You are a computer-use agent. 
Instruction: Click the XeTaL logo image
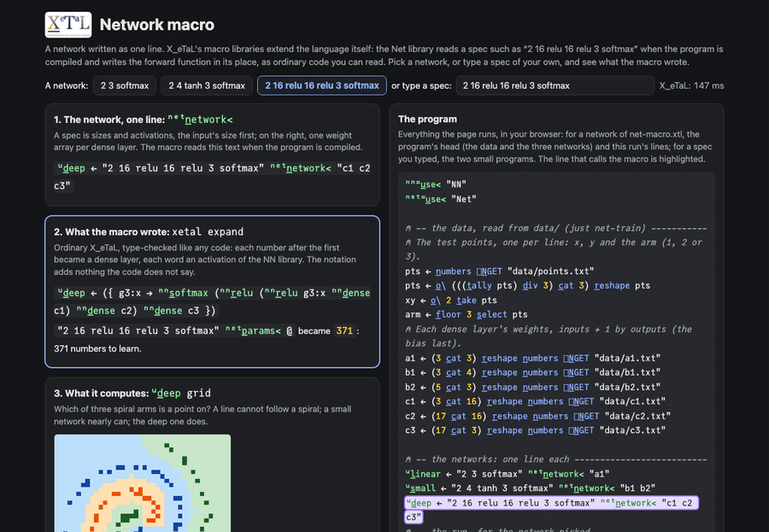[68, 25]
